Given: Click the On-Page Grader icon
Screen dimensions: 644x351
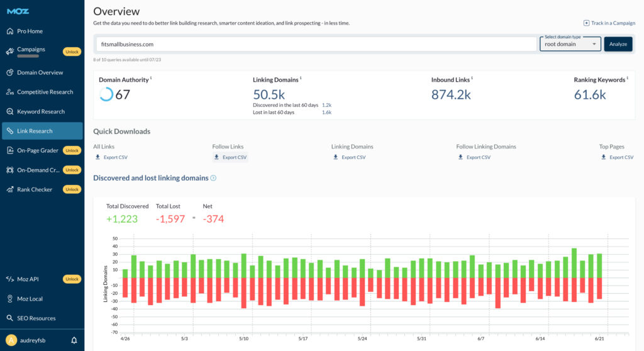Looking at the screenshot, I should click(10, 150).
